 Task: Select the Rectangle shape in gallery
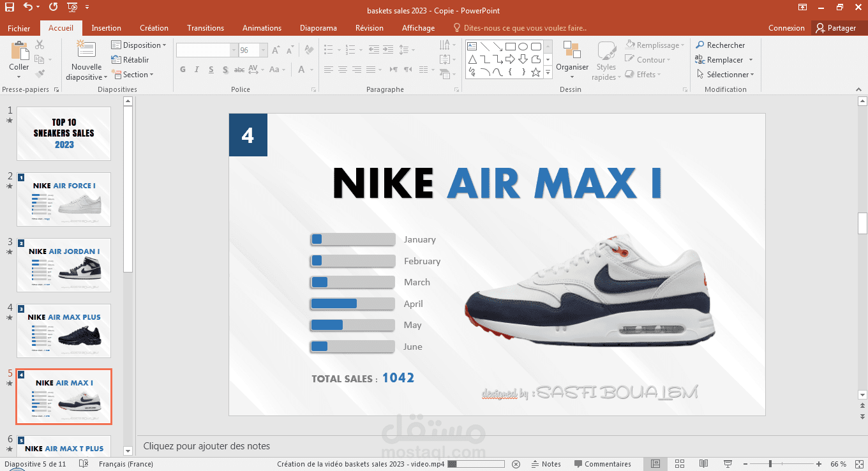511,47
